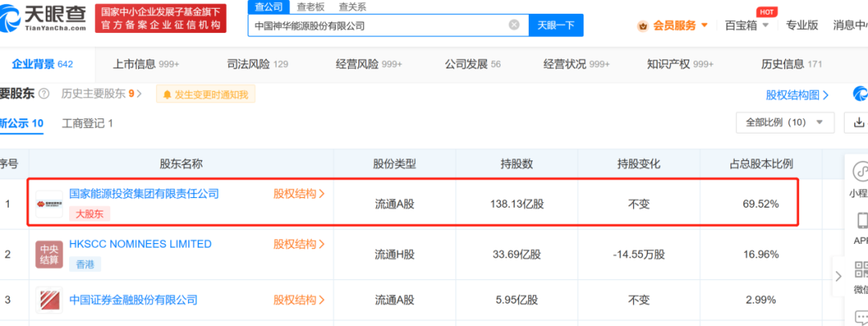Click the 发生变更时通知我 button
The height and width of the screenshot is (326, 868).
point(206,95)
